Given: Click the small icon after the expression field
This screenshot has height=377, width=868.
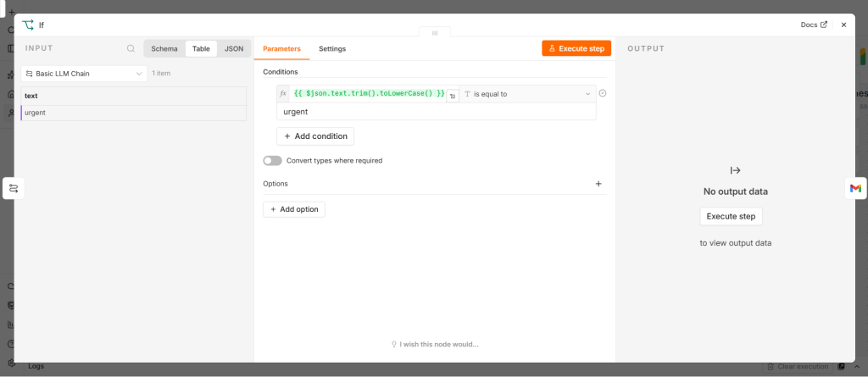Looking at the screenshot, I should [x=453, y=96].
